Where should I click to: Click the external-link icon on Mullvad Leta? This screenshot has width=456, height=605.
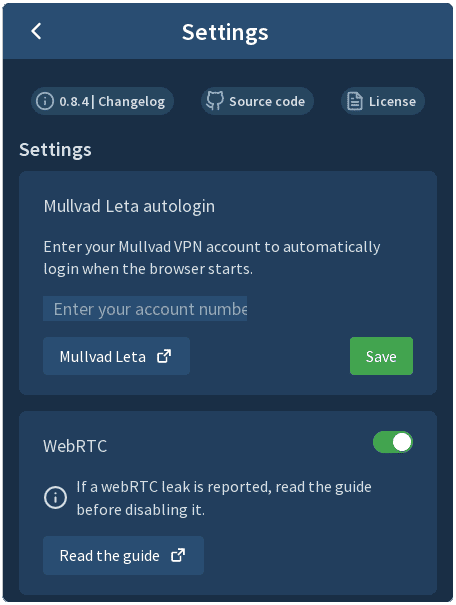pyautogui.click(x=164, y=356)
